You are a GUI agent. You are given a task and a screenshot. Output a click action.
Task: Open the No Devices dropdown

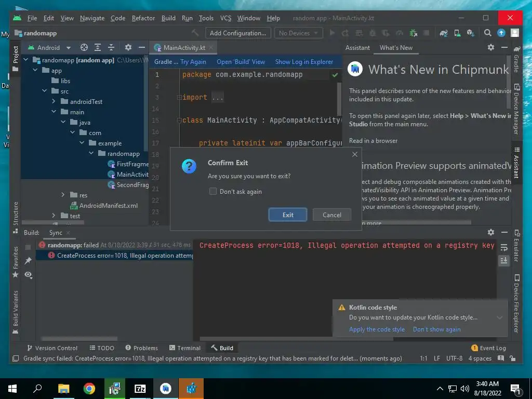pyautogui.click(x=298, y=33)
